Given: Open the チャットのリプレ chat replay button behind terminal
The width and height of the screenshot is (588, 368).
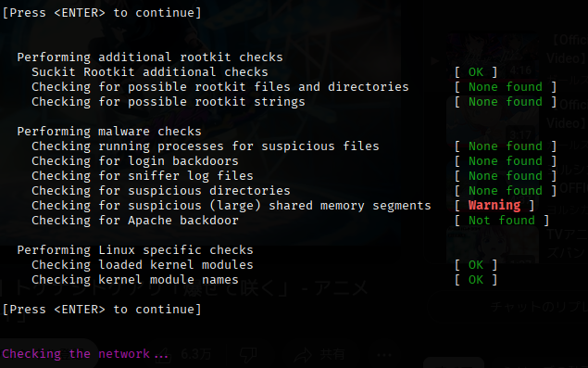Looking at the screenshot, I should (x=539, y=307).
